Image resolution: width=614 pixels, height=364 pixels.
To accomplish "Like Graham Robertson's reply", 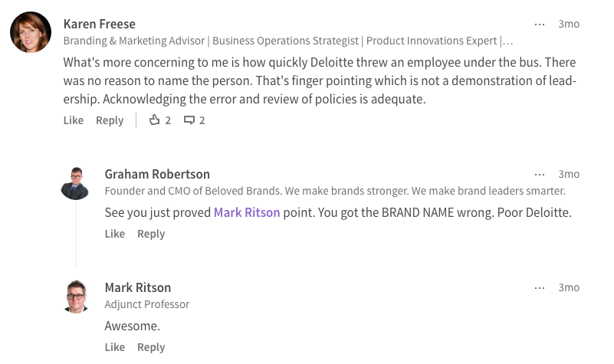I will click(115, 234).
